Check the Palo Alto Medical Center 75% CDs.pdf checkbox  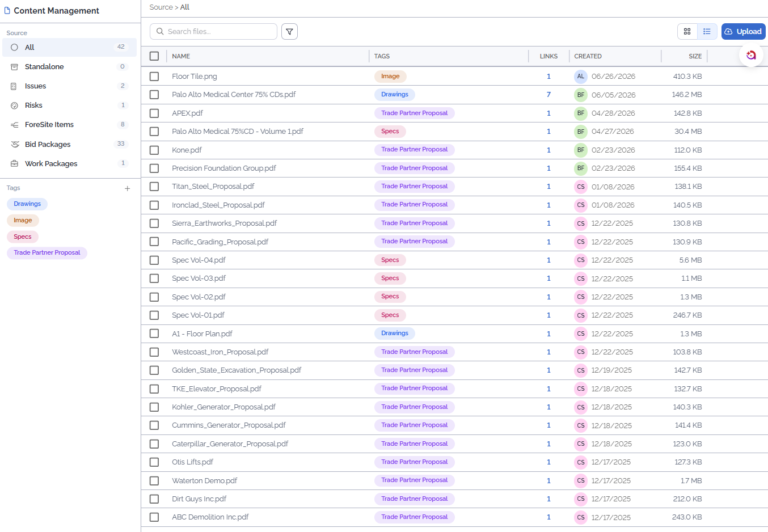coord(154,95)
